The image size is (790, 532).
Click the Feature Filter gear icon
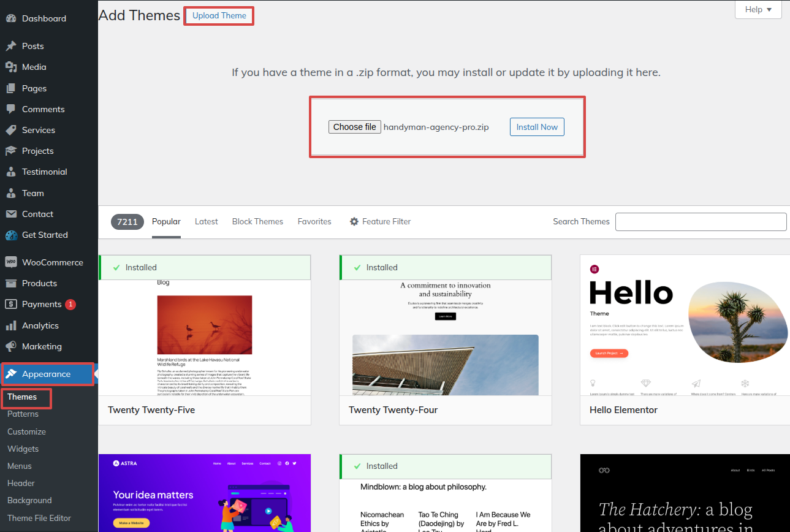click(354, 221)
